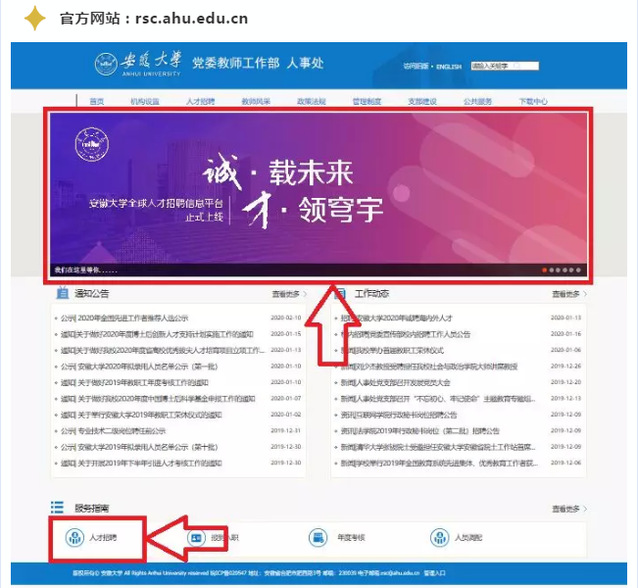The image size is (638, 588).
Task: Open notice 关于开展2019年下半年引进人才考核工作
Action: 141,463
